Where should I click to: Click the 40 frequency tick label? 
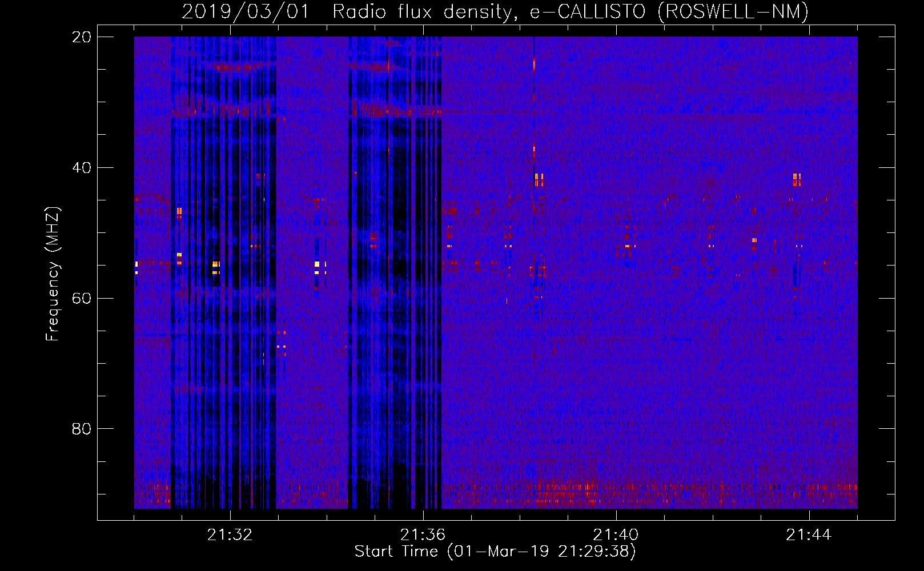tap(81, 168)
